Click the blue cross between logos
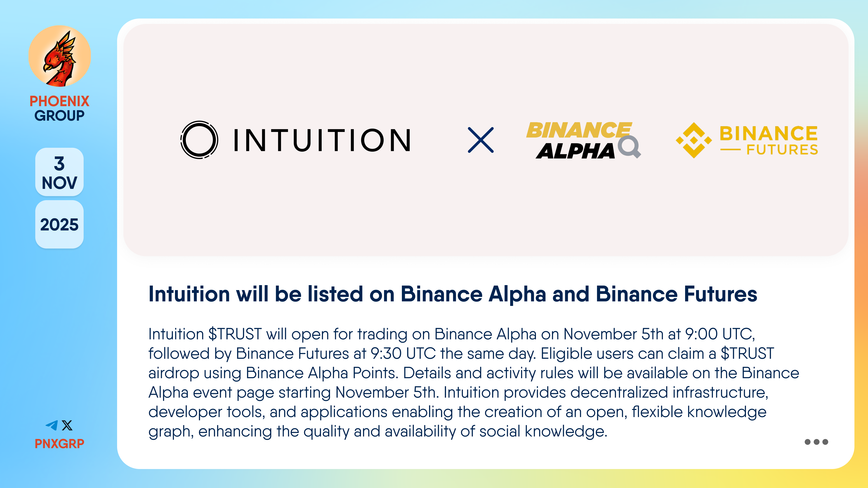The height and width of the screenshot is (488, 868). [481, 140]
